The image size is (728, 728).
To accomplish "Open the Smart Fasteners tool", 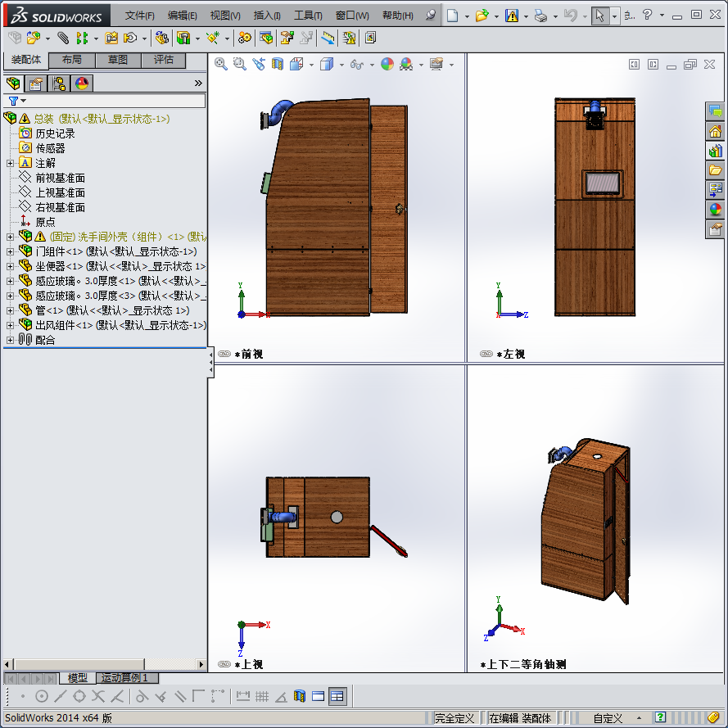I will pyautogui.click(x=111, y=38).
